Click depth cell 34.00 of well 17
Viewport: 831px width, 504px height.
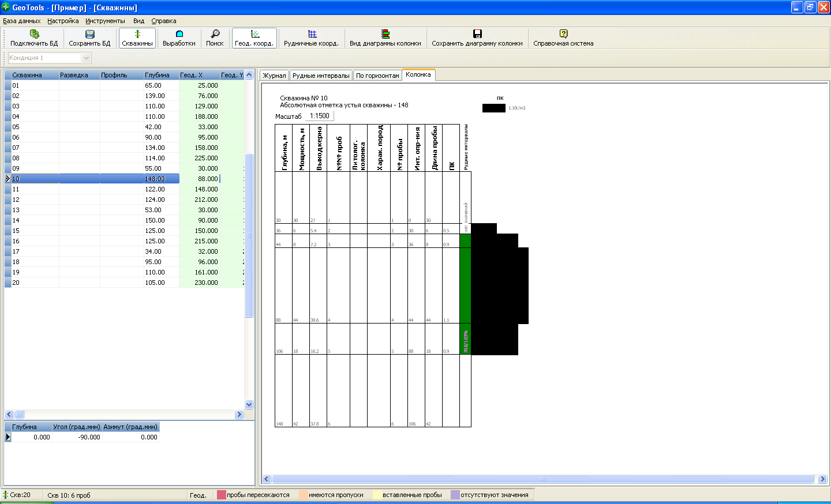[161, 251]
